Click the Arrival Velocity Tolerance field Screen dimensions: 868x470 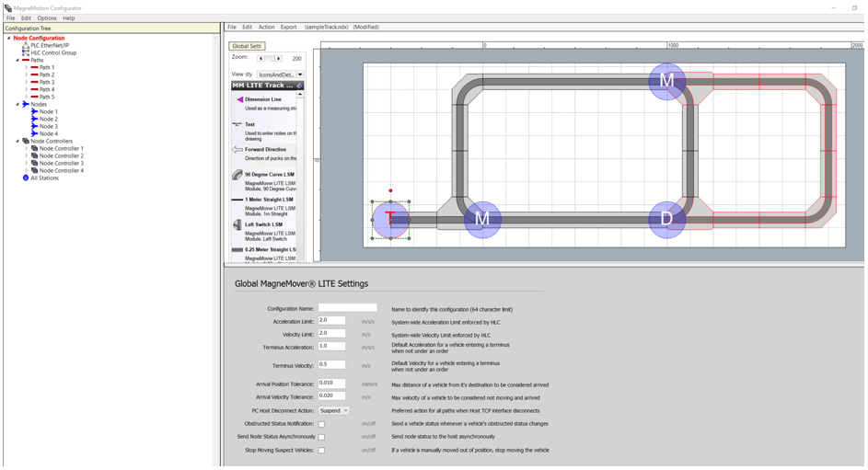coord(332,395)
